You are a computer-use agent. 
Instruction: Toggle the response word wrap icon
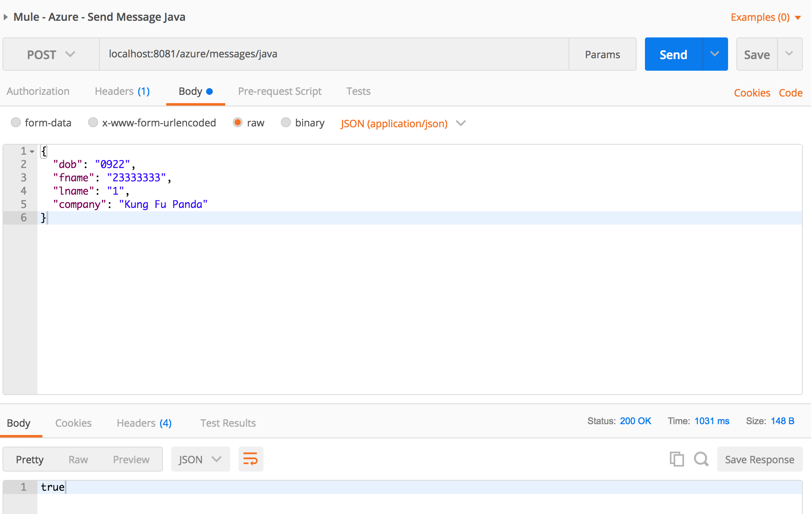click(x=251, y=459)
